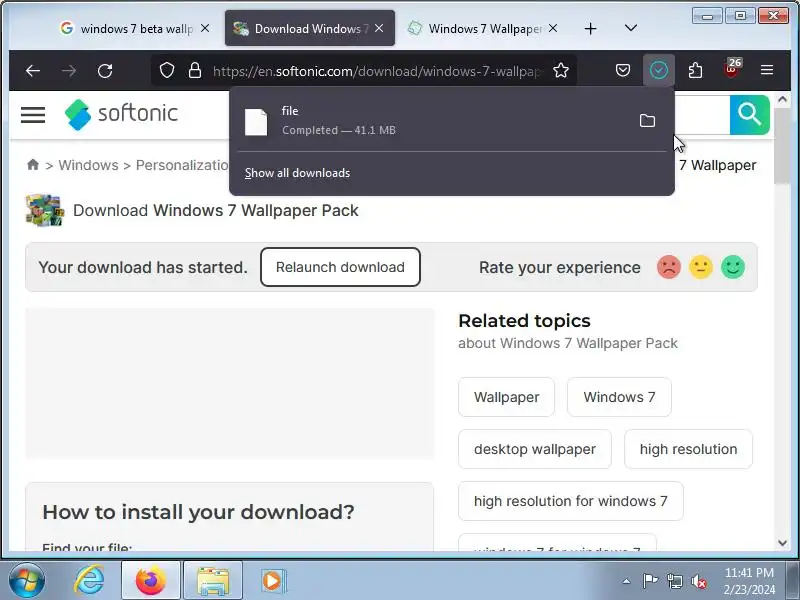Toggle the downloads panel toolbar button

(x=659, y=70)
